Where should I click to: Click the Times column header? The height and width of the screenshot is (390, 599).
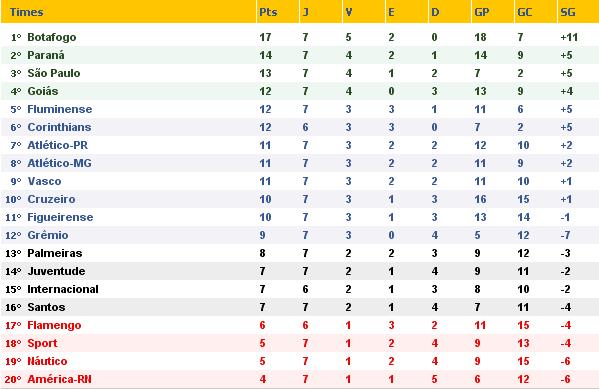[x=26, y=12]
